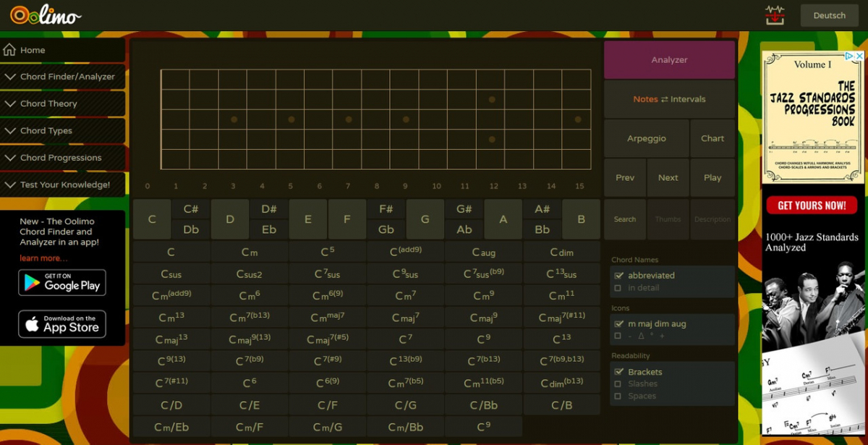868x445 pixels.
Task: Close the ad with X icon
Action: [859, 56]
